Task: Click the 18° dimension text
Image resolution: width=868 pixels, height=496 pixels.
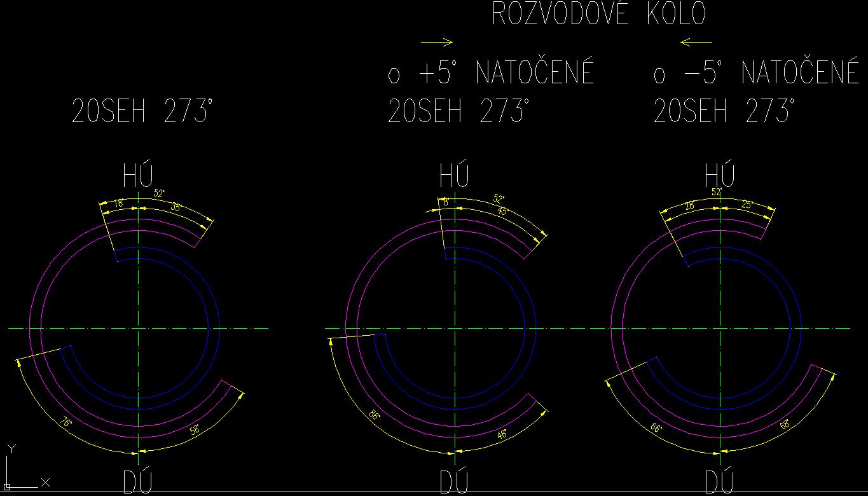Action: [x=118, y=204]
